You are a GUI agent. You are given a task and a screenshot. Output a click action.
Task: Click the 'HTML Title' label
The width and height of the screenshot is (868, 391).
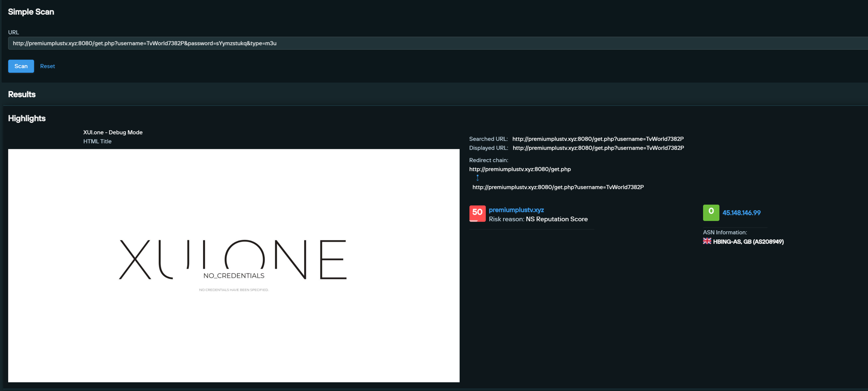point(97,141)
